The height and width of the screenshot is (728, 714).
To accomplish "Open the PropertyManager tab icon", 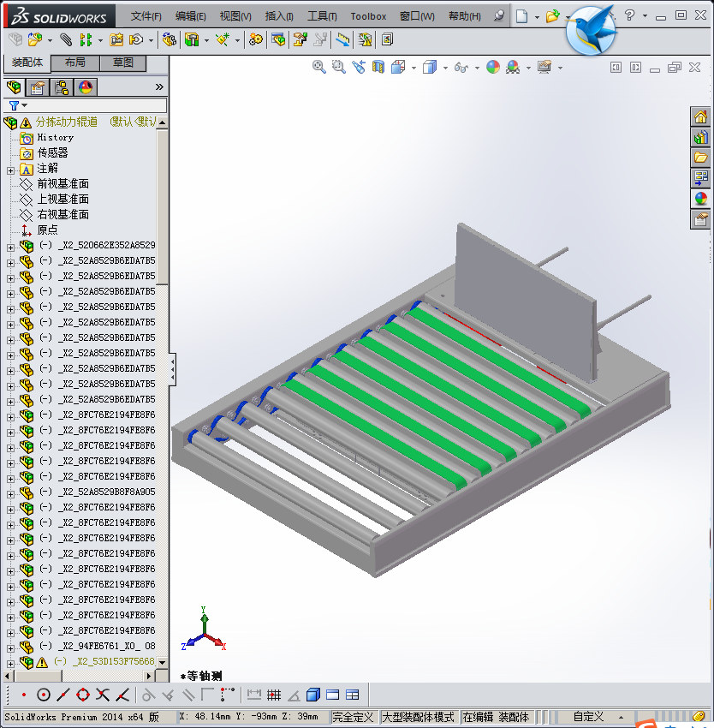I will click(x=37, y=87).
